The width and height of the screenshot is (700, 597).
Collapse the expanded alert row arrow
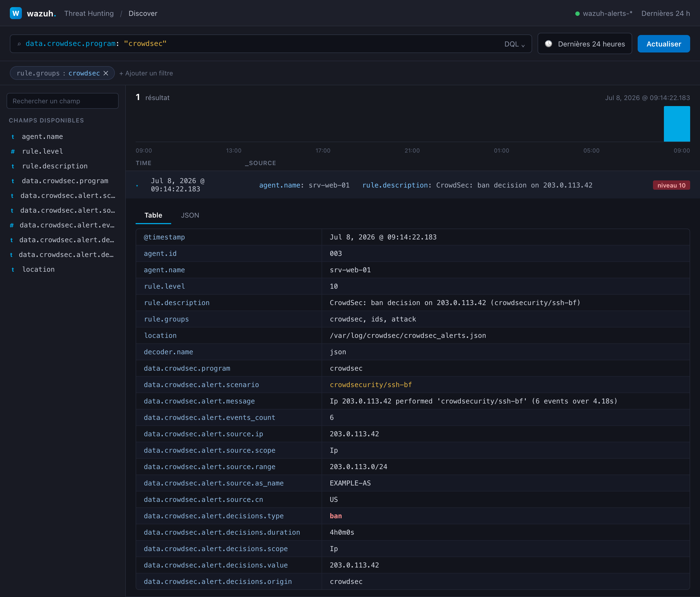pyautogui.click(x=137, y=186)
